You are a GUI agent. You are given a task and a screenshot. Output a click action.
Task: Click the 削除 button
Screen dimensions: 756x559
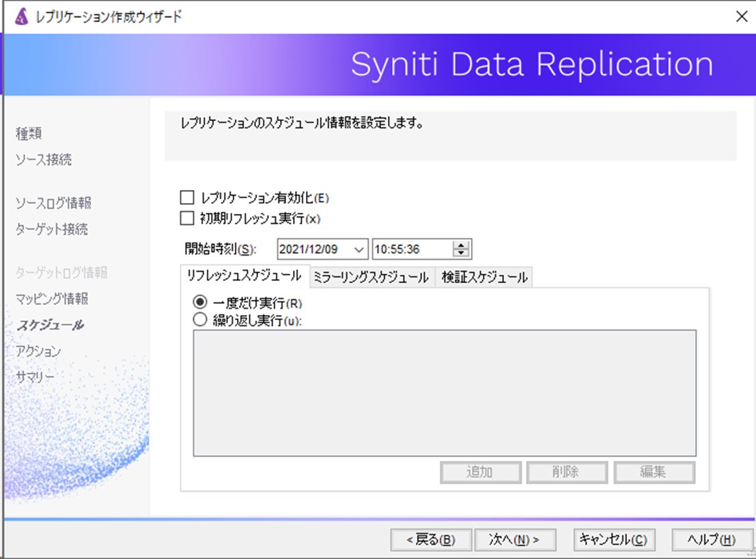567,472
